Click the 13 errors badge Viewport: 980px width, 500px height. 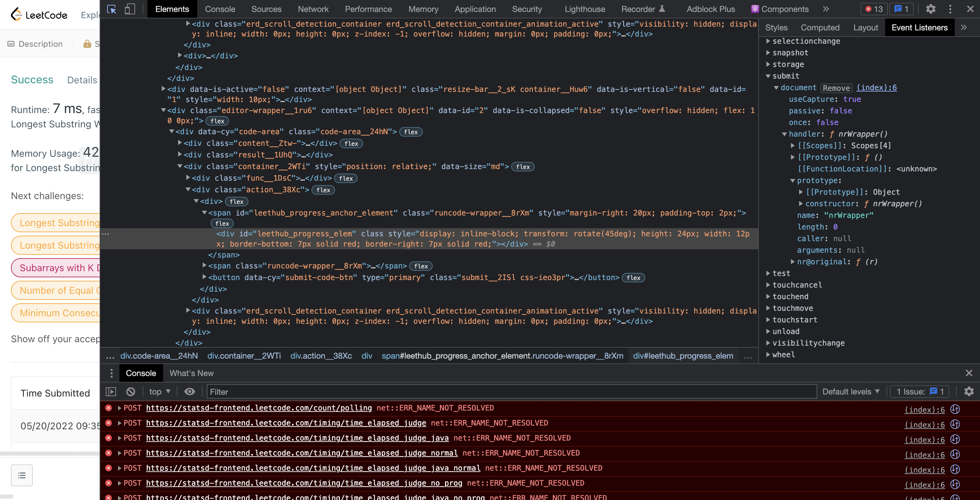click(x=874, y=9)
